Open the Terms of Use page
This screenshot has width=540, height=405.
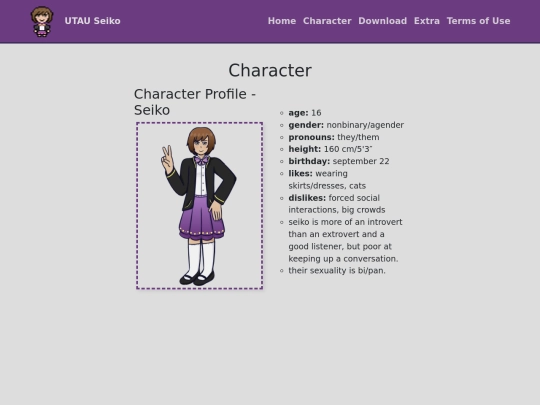[478, 21]
